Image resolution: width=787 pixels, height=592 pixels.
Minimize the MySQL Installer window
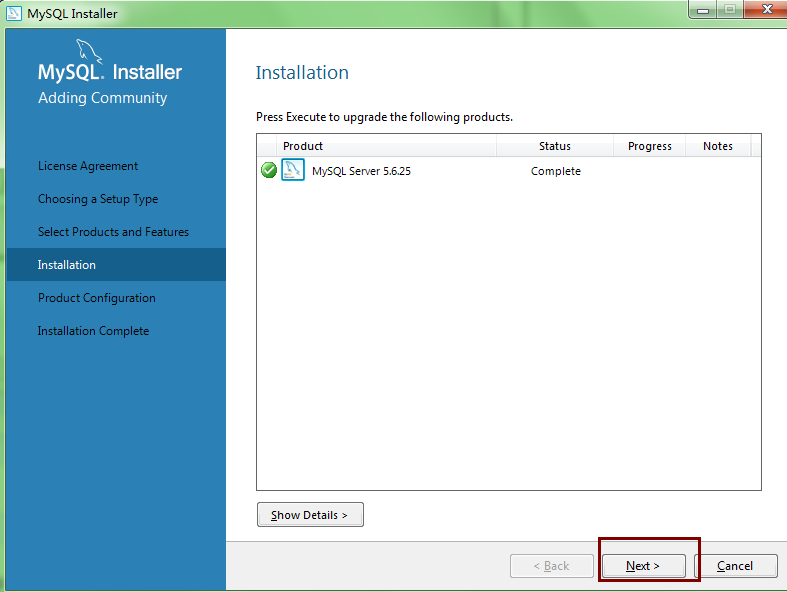[x=703, y=9]
